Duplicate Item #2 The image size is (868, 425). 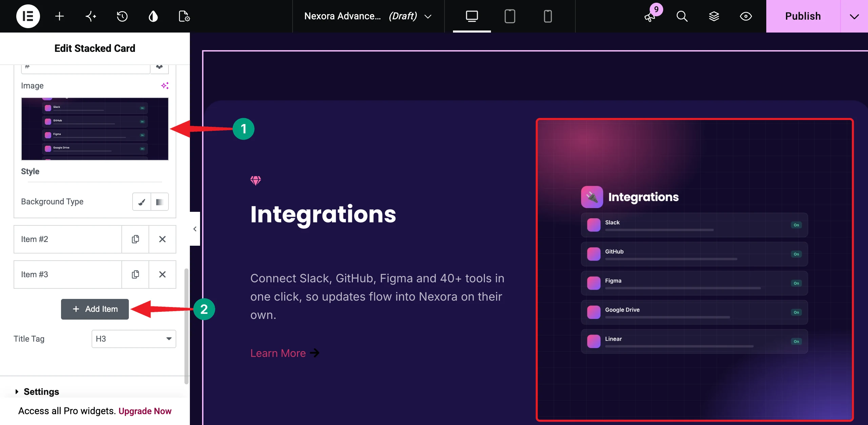coord(135,239)
